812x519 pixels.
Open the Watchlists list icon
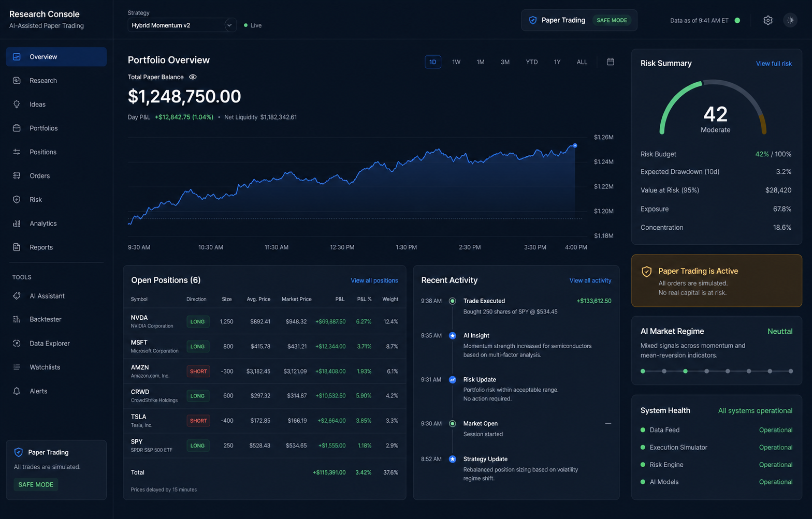tap(17, 367)
